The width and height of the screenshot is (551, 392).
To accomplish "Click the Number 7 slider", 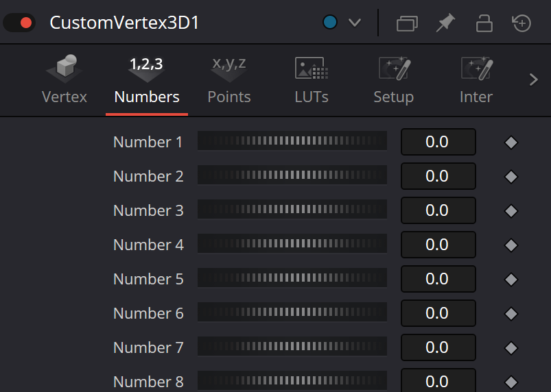I will tap(292, 346).
